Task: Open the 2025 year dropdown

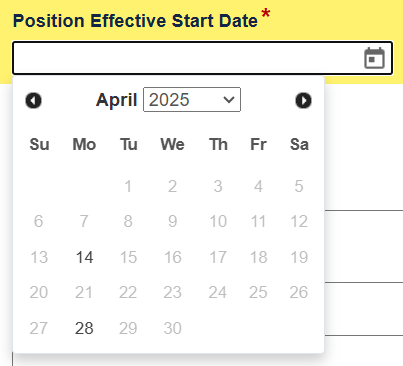Action: [192, 100]
